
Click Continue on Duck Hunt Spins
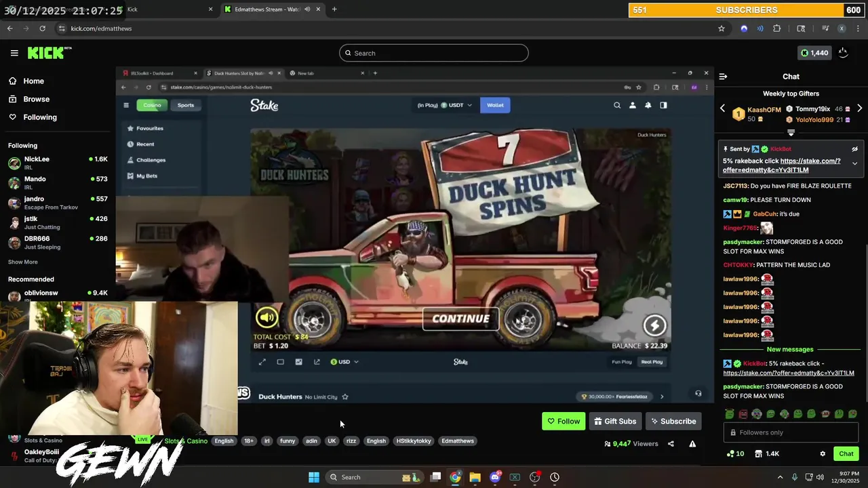(x=461, y=319)
